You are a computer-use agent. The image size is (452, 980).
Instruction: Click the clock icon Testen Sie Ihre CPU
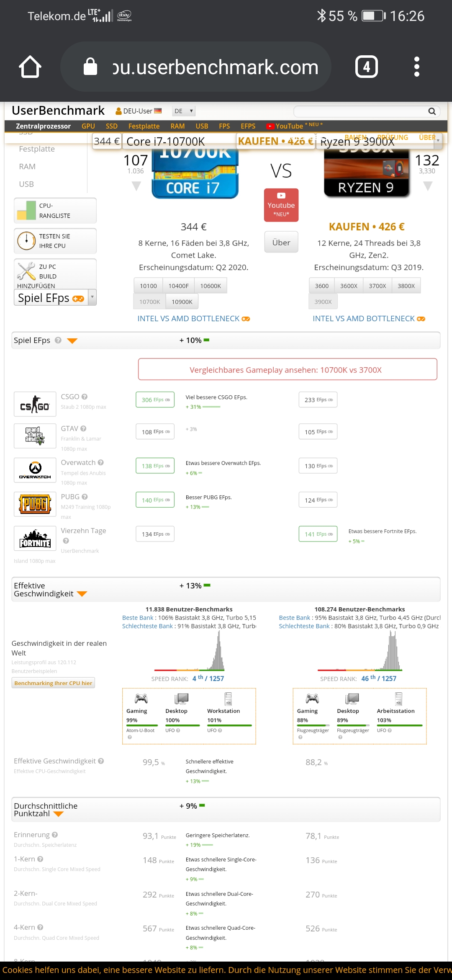[x=26, y=241]
